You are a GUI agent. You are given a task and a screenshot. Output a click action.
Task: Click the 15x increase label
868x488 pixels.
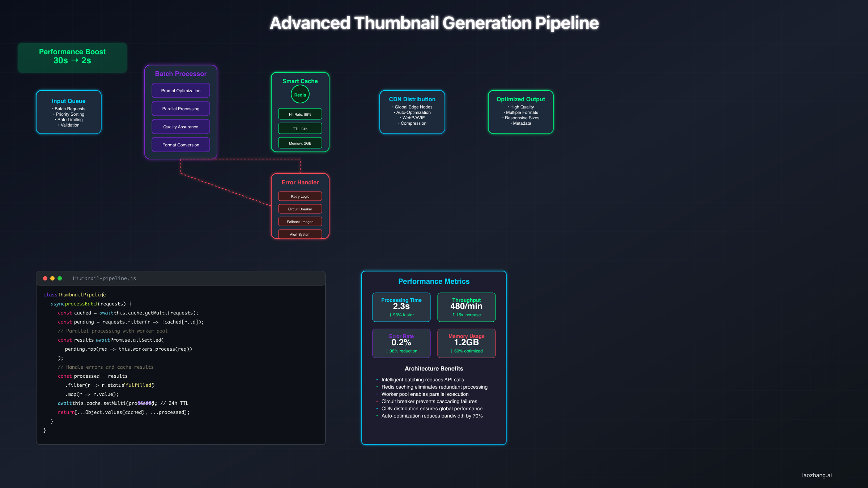tap(467, 315)
